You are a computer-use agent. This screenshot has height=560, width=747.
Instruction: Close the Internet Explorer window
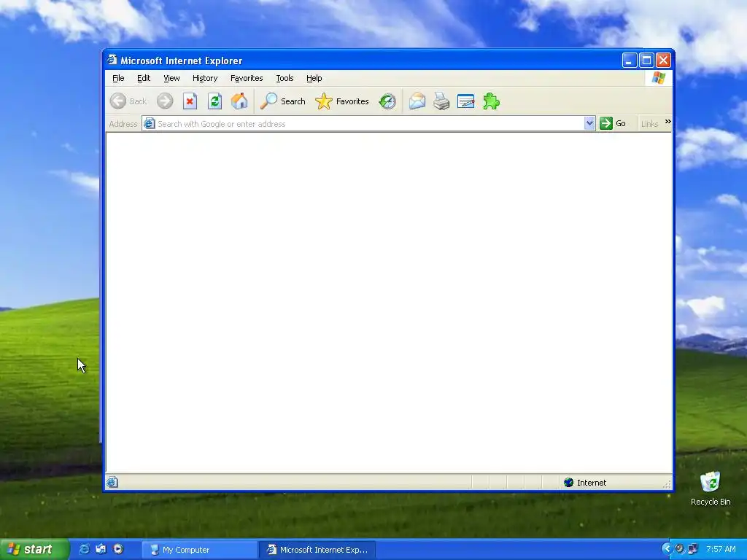coord(663,60)
